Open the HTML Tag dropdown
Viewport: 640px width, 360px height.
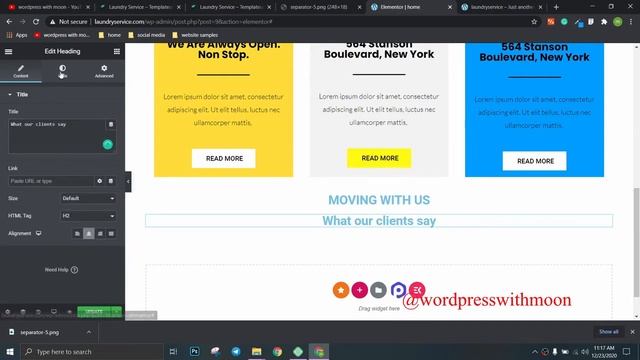tap(88, 216)
